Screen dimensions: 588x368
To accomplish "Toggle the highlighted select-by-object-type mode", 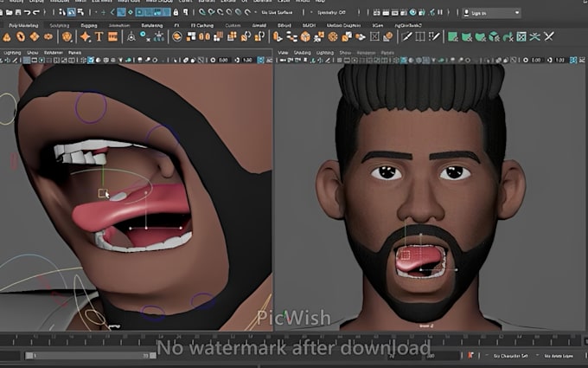I will click(x=71, y=12).
